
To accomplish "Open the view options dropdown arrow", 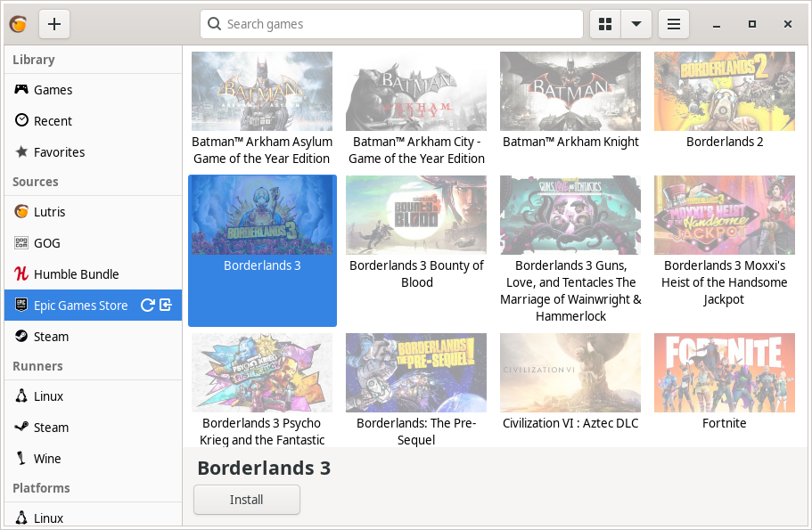I will 636,24.
